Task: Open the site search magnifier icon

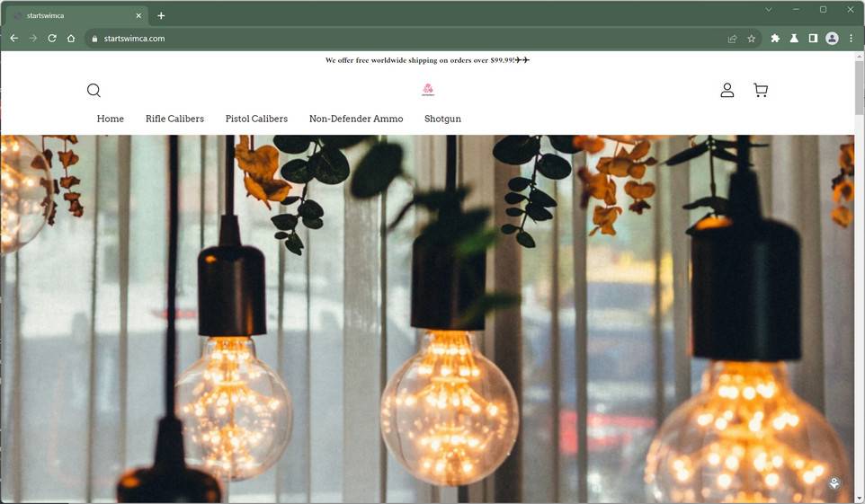Action: pos(94,91)
